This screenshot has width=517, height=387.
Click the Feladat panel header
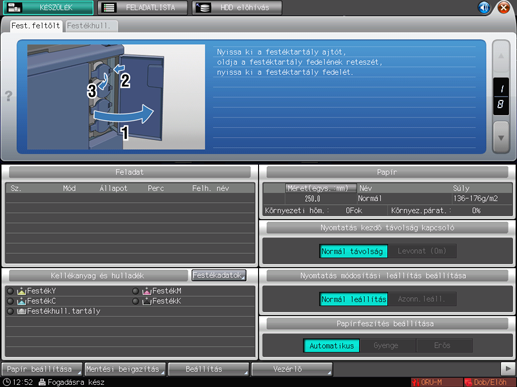[x=130, y=172]
